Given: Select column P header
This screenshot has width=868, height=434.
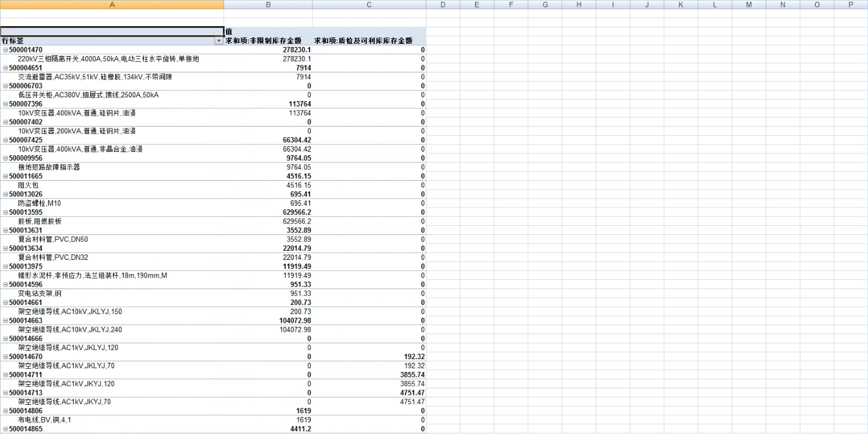Looking at the screenshot, I should [x=850, y=4].
